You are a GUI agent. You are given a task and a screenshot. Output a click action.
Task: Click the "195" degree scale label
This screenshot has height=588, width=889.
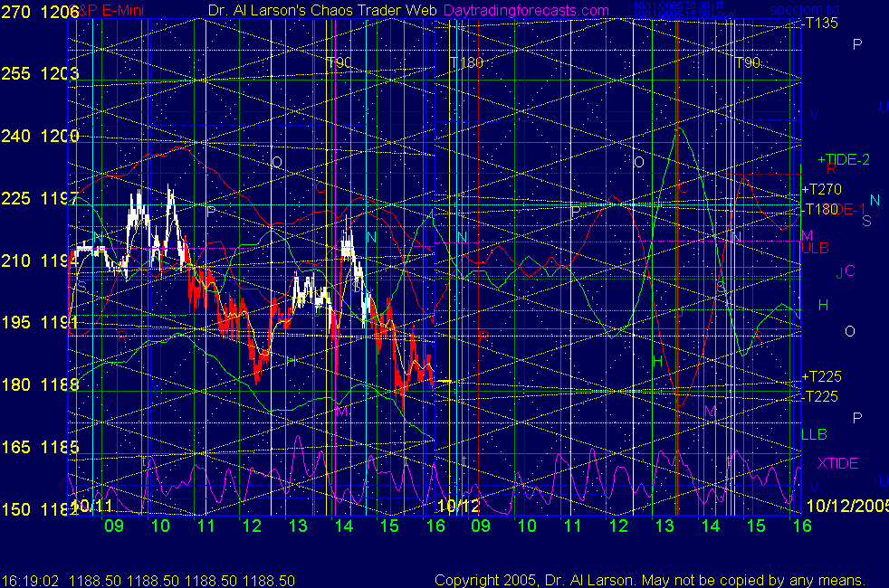pyautogui.click(x=16, y=322)
